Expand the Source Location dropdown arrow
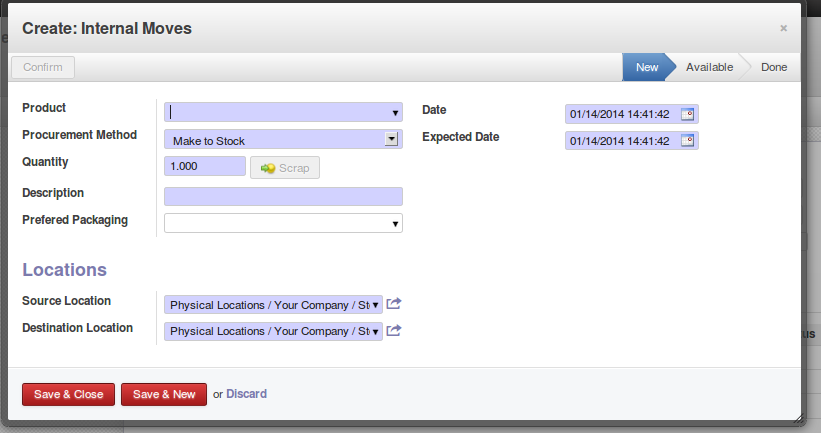The width and height of the screenshot is (821, 433). (x=376, y=305)
